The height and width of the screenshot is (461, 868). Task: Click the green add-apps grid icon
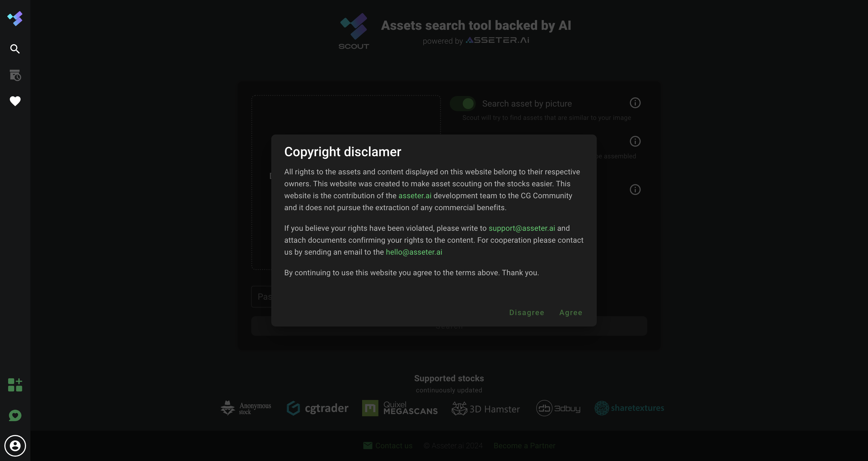coord(15,385)
